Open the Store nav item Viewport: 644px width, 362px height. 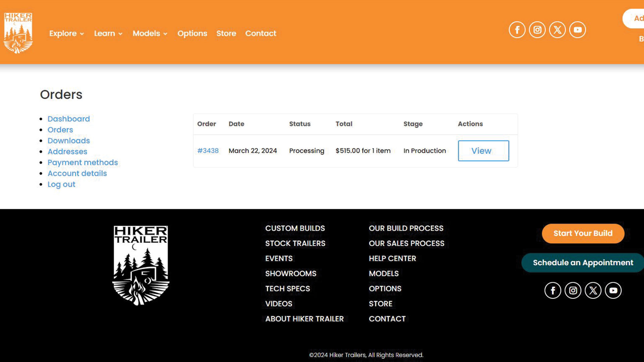pos(226,34)
